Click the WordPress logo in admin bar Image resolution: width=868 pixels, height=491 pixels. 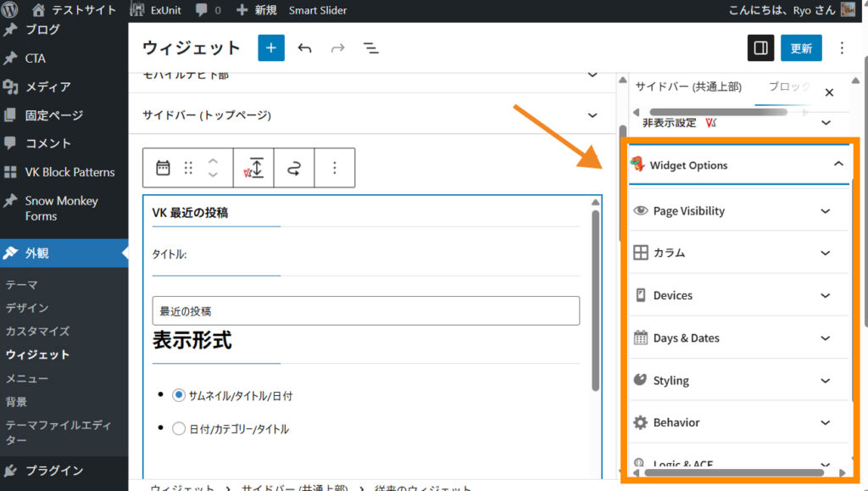[x=11, y=10]
